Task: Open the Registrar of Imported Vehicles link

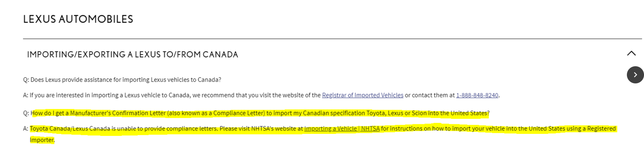Action: (x=363, y=95)
